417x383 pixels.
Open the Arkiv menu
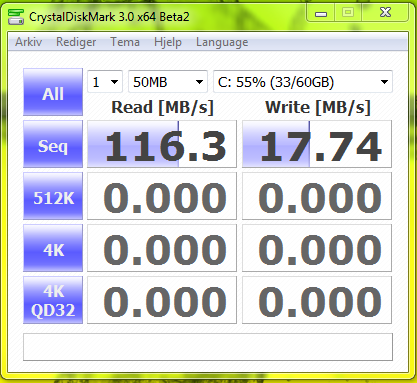[x=29, y=42]
